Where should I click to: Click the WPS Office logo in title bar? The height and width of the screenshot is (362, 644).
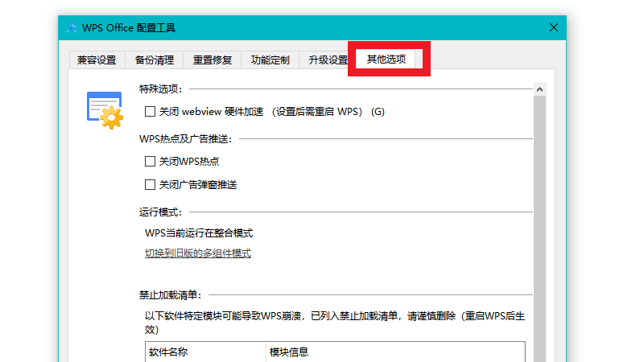click(x=72, y=28)
